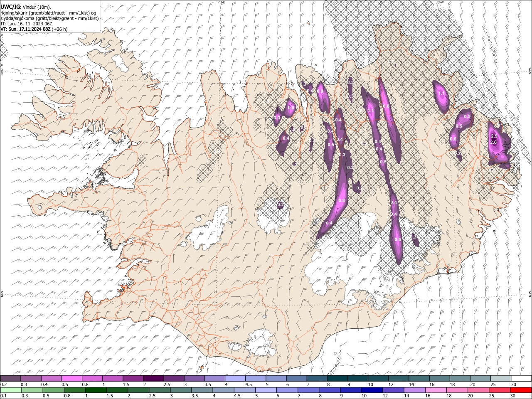This screenshot has height=399, width=532.
Task: Click the 20W longitude label at top
Action: pyautogui.click(x=221, y=2)
